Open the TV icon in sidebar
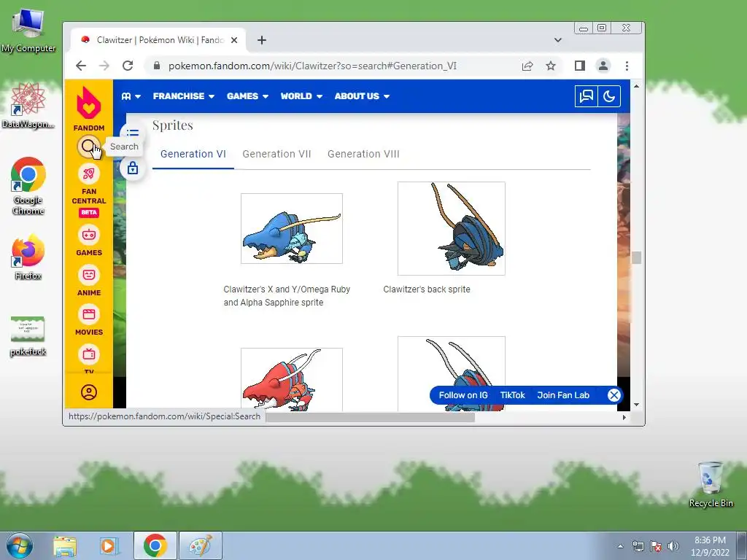 coord(88,354)
